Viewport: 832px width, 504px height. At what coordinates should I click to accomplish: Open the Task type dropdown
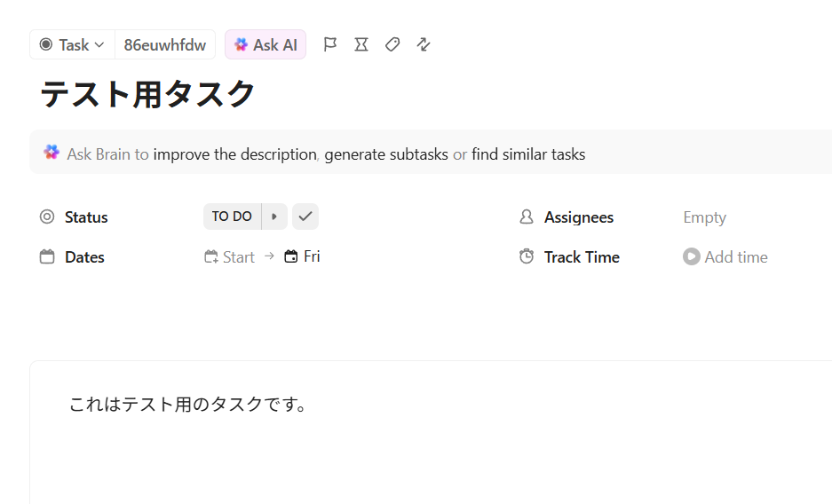[72, 44]
